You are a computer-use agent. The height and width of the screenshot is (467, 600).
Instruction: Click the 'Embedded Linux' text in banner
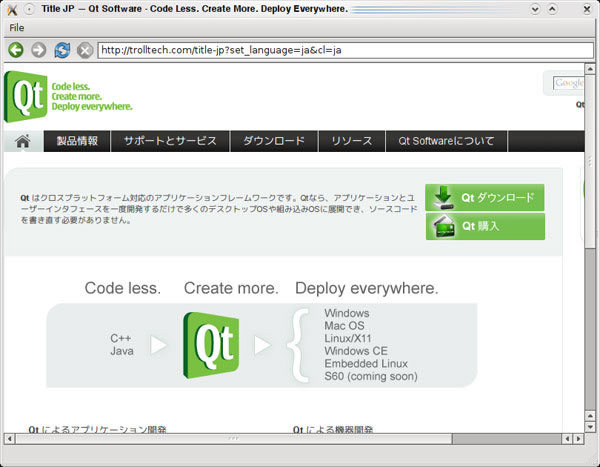(366, 364)
